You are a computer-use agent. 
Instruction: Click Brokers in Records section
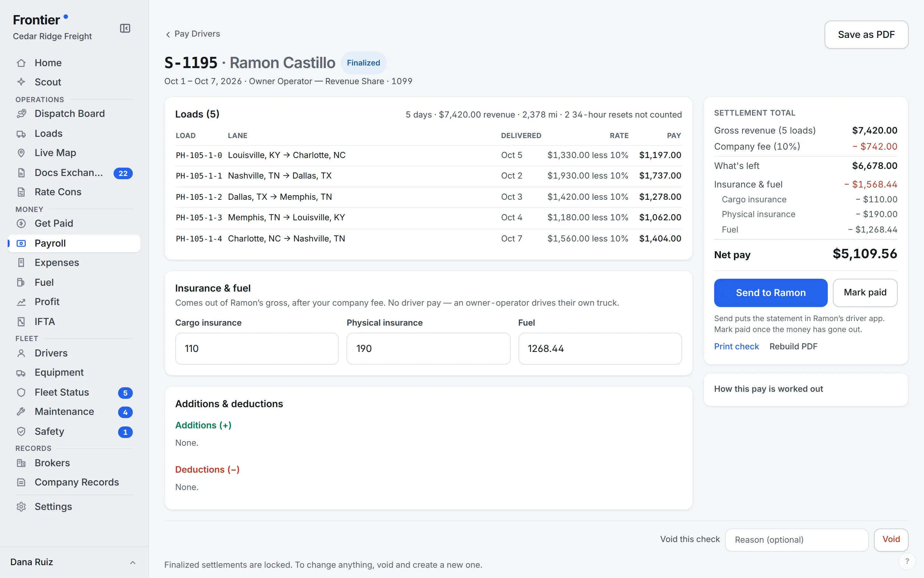[74, 463]
